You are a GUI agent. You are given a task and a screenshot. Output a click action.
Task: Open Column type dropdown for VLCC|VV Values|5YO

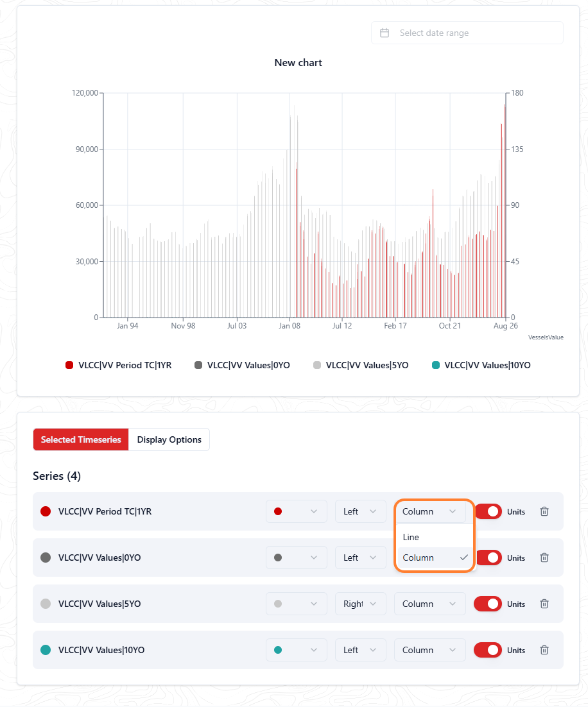point(430,604)
